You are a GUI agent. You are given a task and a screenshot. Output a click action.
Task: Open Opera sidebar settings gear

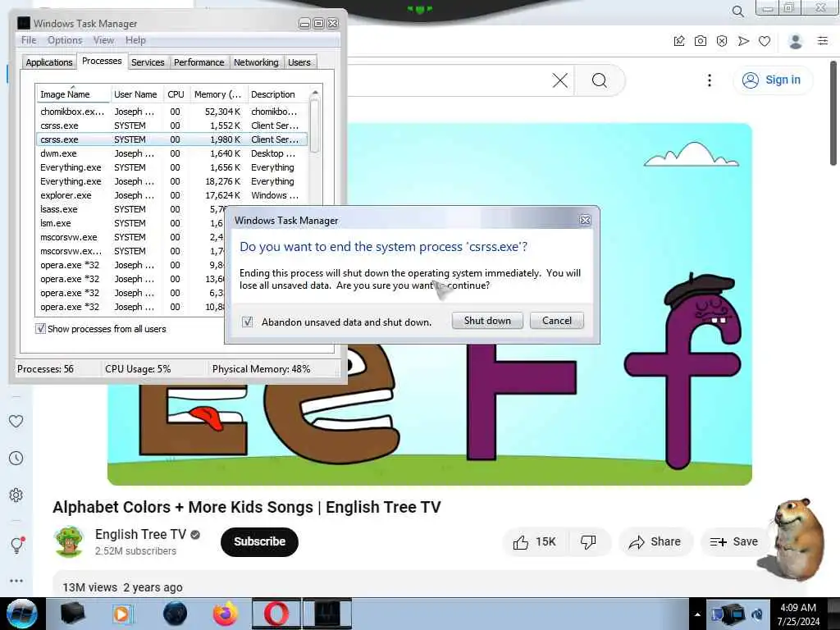click(x=16, y=495)
